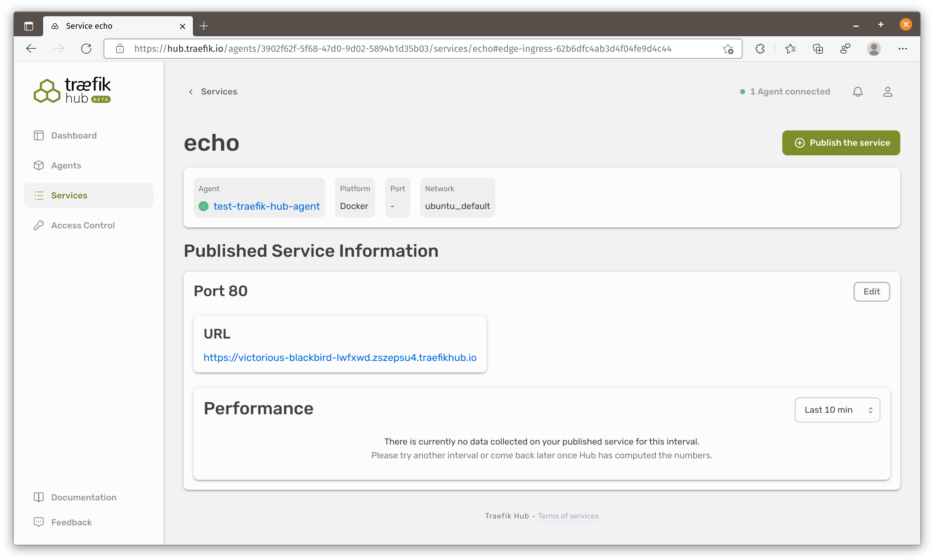Open the user account profile icon
Screen dimensions: 934x560
(x=887, y=92)
